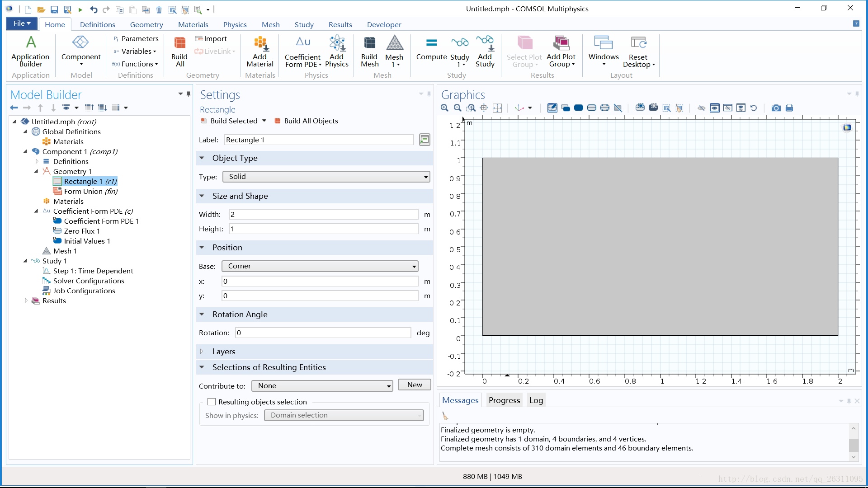Click Build Selected button
868x488 pixels.
229,121
